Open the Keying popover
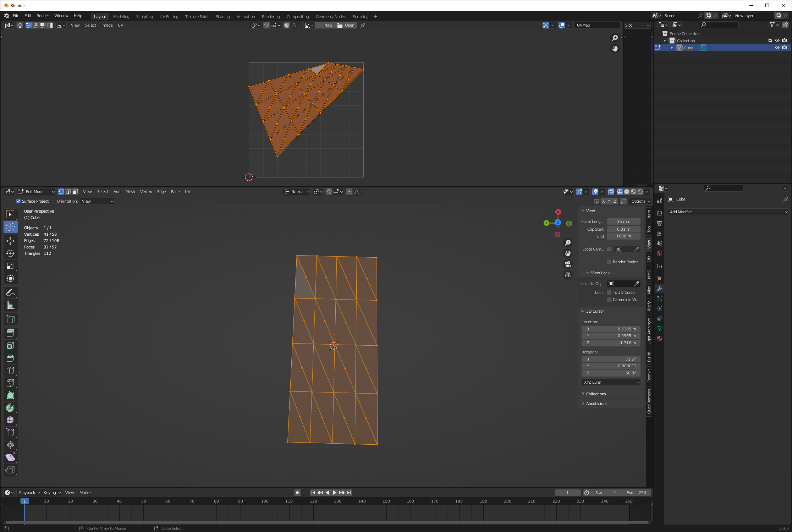 52,493
